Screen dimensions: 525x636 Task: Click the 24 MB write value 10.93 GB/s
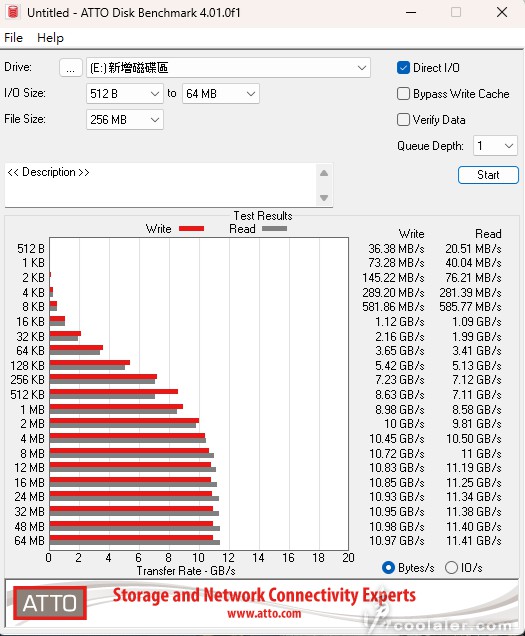pyautogui.click(x=396, y=497)
